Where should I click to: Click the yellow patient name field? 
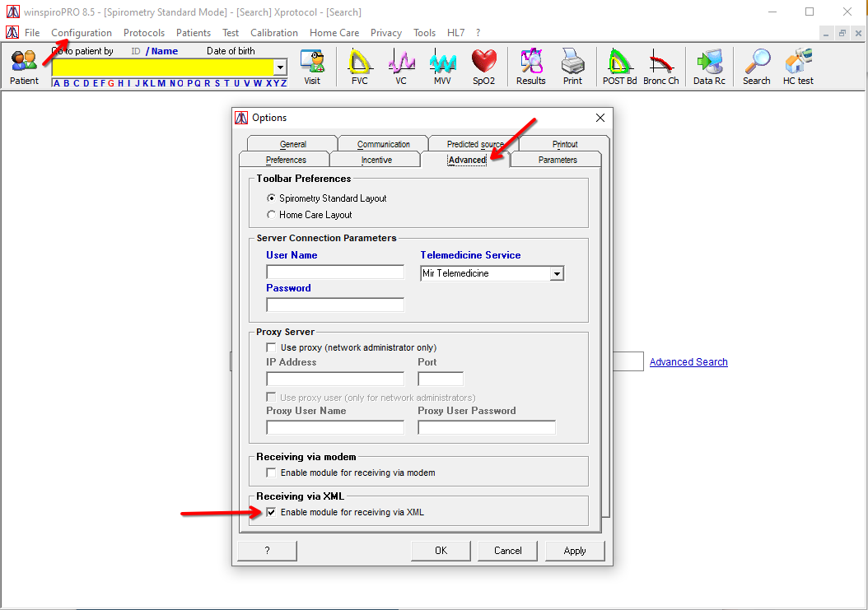click(163, 68)
